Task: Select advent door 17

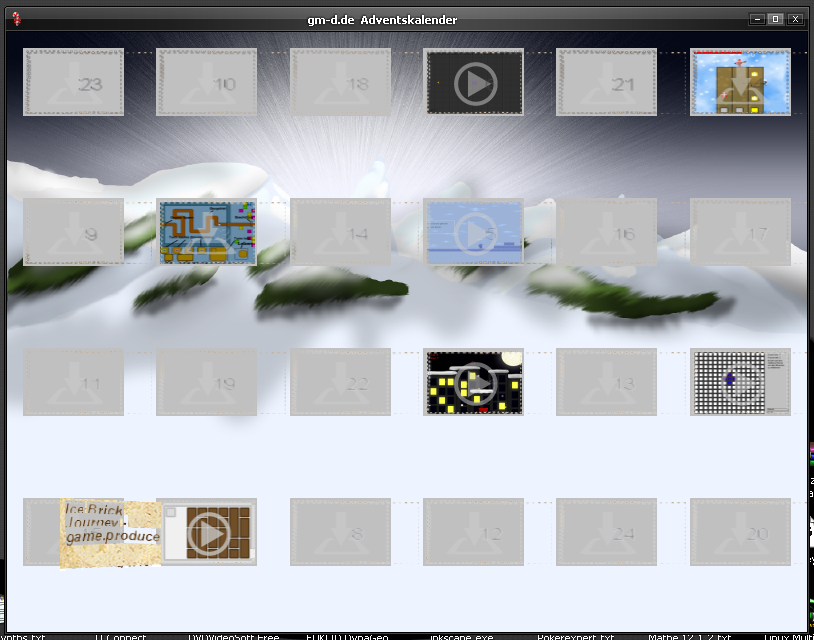Action: coord(740,232)
